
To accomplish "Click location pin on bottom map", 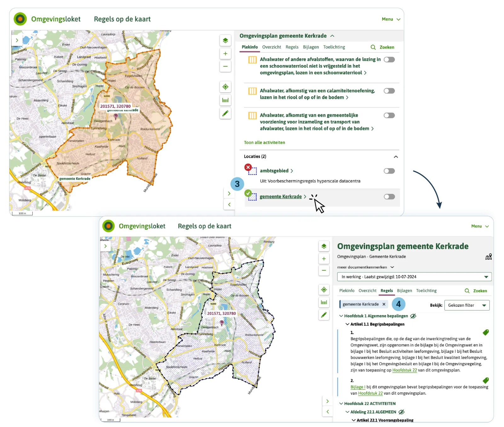I will (222, 323).
